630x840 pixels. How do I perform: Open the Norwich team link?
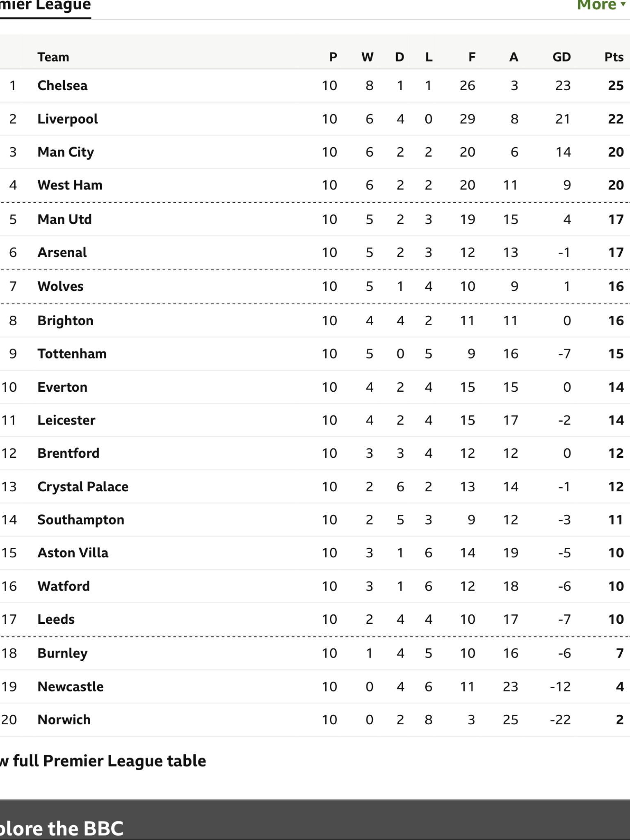click(x=64, y=720)
